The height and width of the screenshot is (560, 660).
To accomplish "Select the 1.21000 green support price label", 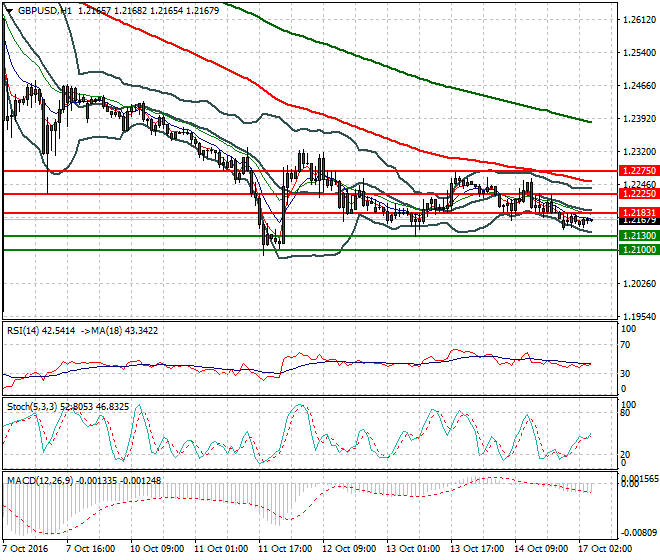I will (639, 250).
